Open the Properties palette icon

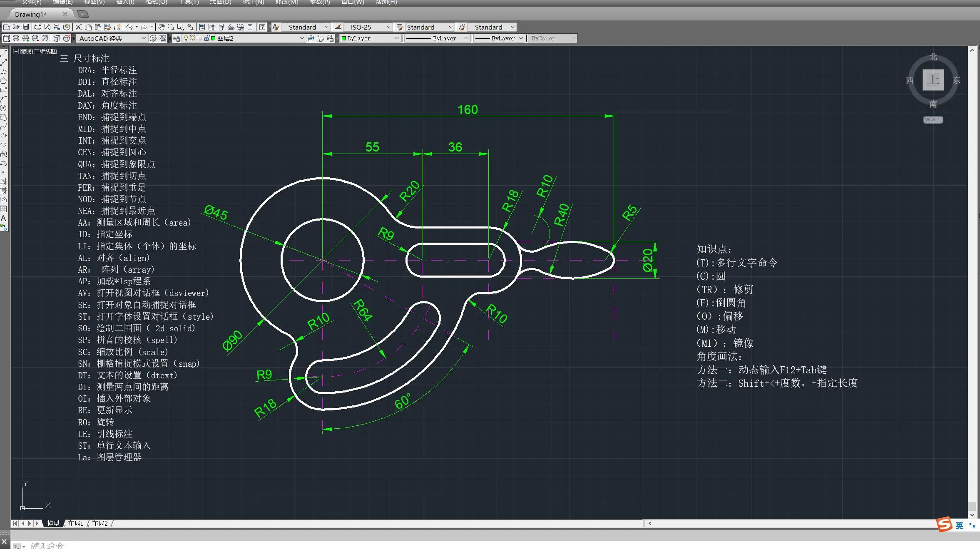202,27
